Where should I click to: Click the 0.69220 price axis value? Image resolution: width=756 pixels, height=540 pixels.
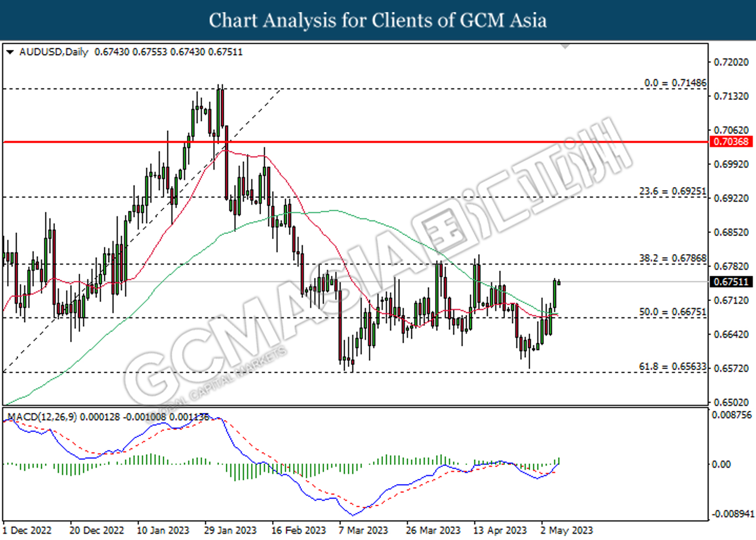[x=731, y=198]
